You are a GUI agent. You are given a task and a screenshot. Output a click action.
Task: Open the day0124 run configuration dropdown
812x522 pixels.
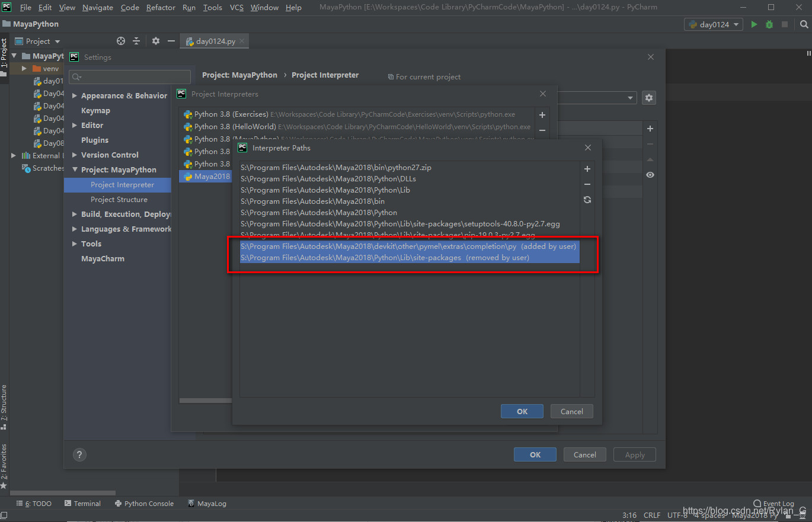click(714, 24)
